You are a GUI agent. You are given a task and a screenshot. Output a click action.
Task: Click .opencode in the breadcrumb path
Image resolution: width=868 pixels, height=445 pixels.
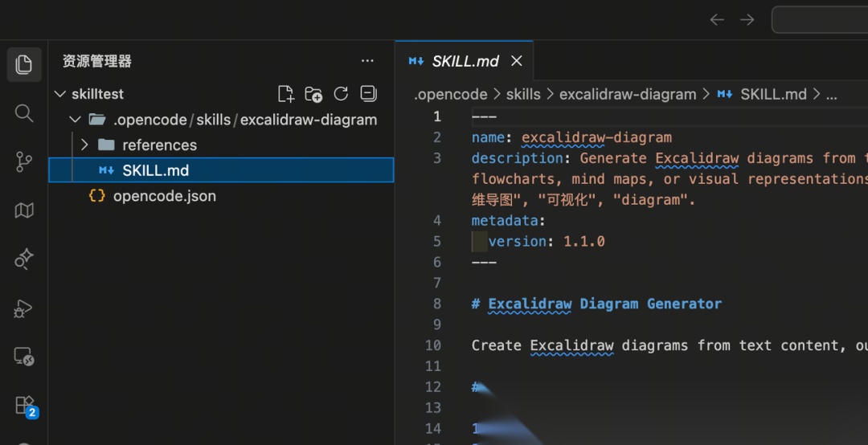tap(451, 95)
